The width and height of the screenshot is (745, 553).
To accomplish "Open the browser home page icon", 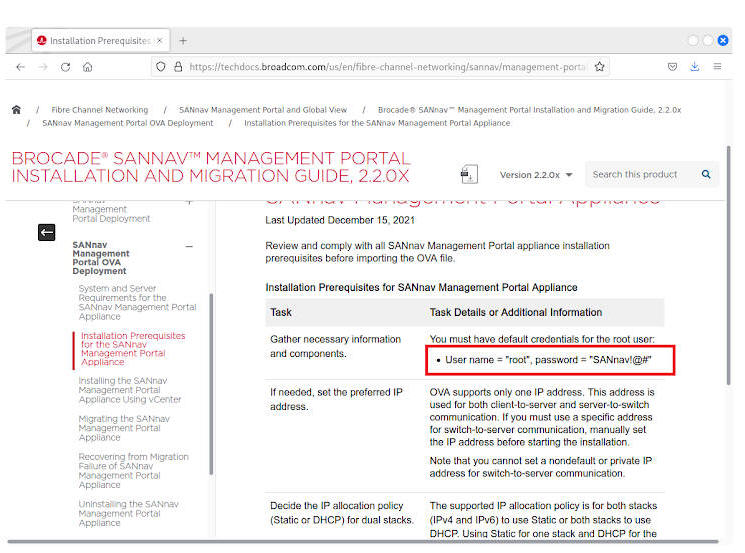I will click(x=87, y=67).
